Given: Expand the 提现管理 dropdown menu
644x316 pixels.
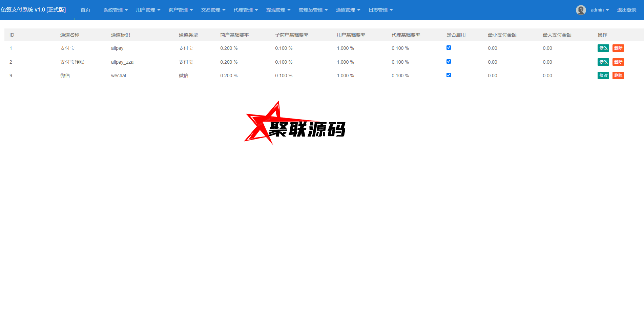Looking at the screenshot, I should click(278, 10).
